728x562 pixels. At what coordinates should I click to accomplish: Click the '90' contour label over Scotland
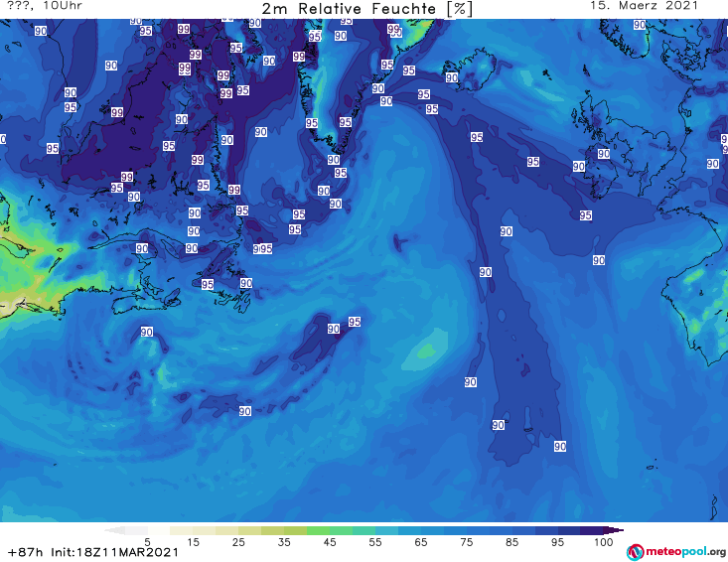[x=604, y=154]
